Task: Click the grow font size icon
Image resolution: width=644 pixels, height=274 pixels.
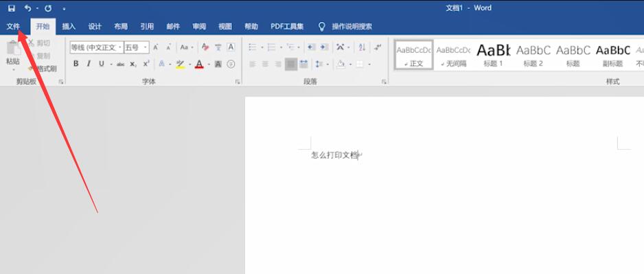Action: tap(156, 47)
